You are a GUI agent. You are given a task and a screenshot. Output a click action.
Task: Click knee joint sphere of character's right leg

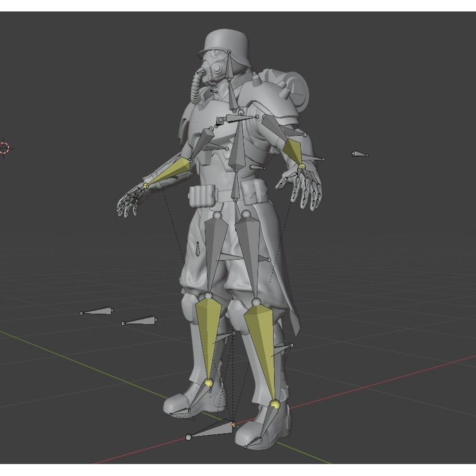pyautogui.click(x=208, y=295)
